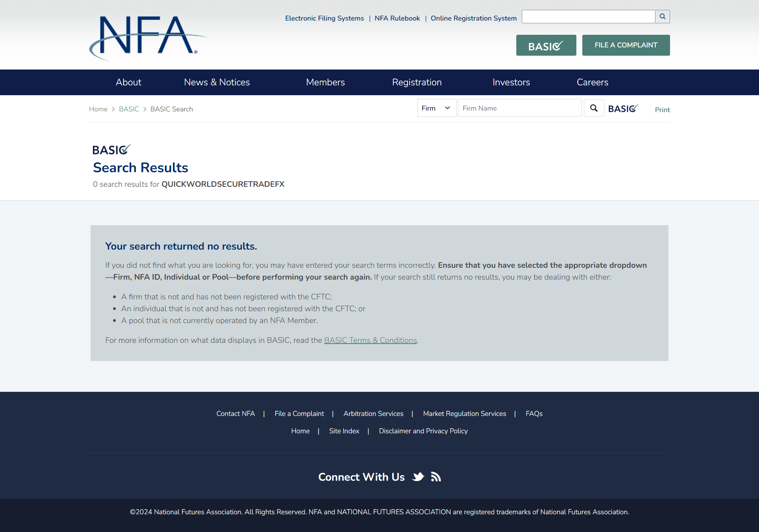759x532 pixels.
Task: Open the Registration menu
Action: [417, 82]
